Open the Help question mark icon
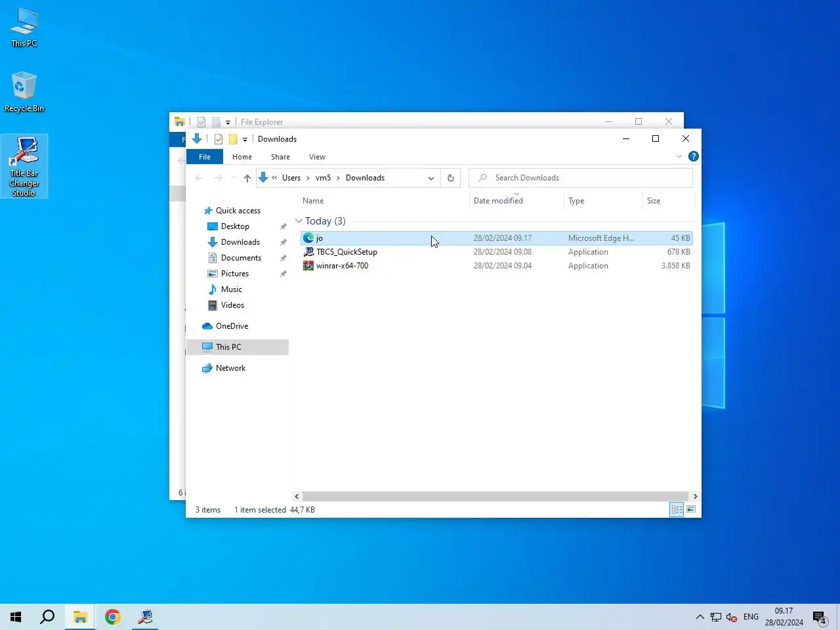 coord(694,156)
